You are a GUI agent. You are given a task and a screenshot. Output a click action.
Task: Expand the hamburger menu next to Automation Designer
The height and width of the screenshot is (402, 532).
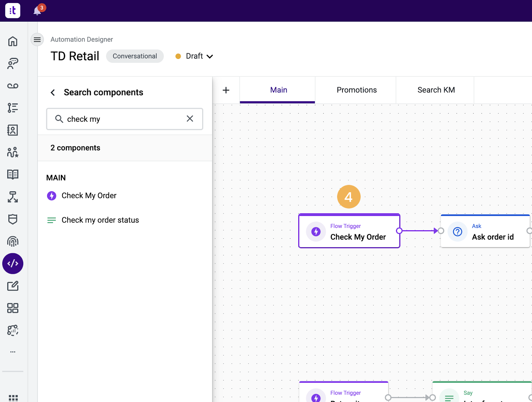click(37, 40)
